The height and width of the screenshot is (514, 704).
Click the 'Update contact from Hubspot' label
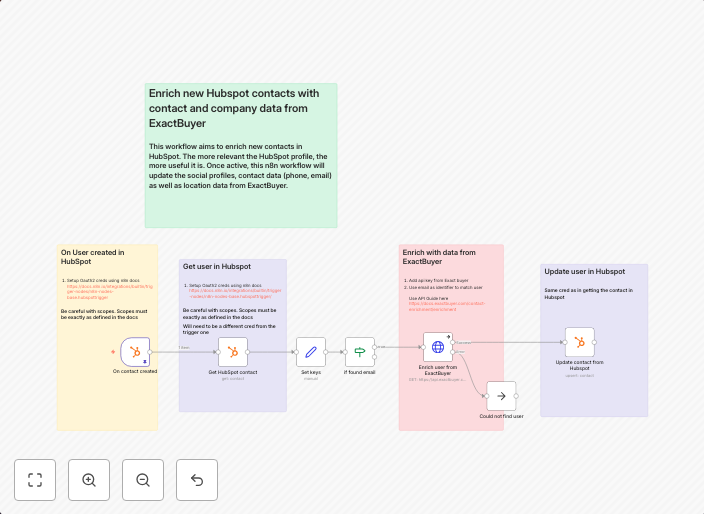pyautogui.click(x=580, y=365)
